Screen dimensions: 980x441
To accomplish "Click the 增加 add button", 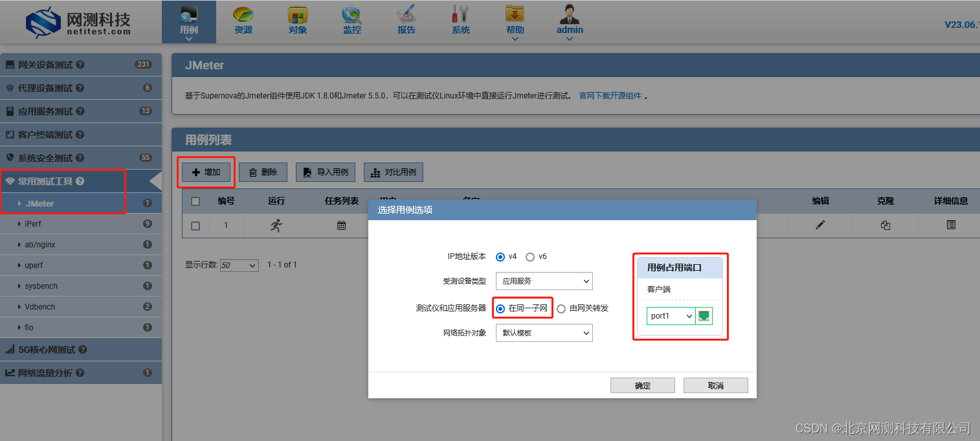I will point(206,172).
